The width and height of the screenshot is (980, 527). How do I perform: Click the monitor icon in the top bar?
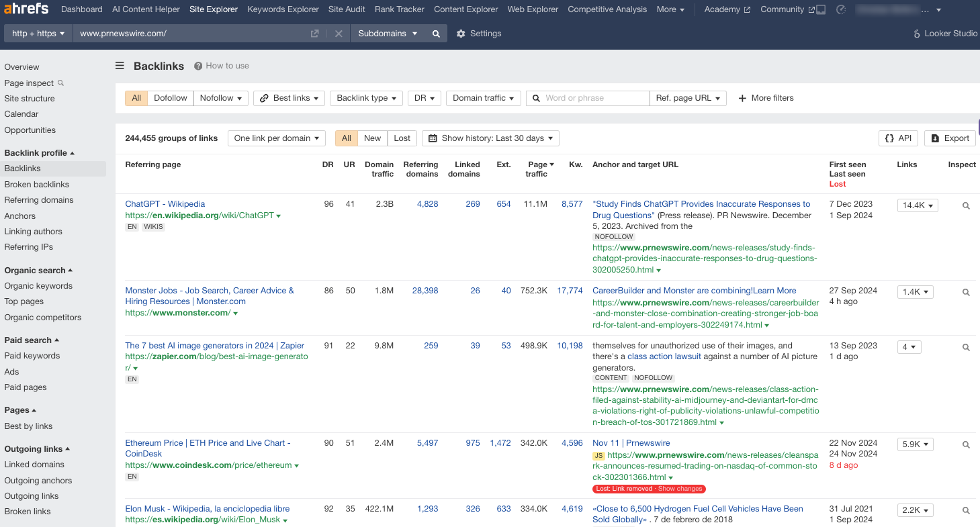[x=821, y=9]
